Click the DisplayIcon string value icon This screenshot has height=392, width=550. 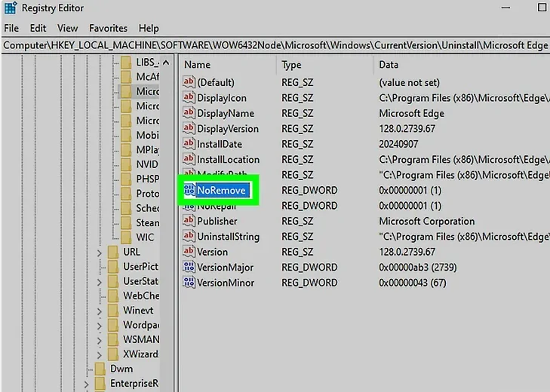[x=189, y=98]
